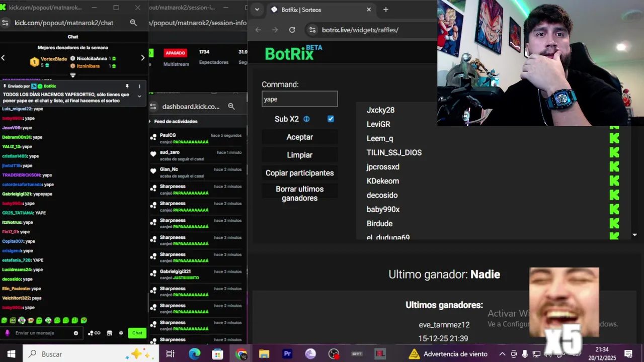Click the first green quick emote

pyautogui.click(x=4, y=320)
